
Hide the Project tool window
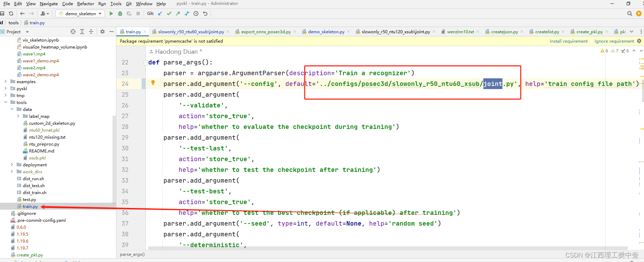pos(111,32)
